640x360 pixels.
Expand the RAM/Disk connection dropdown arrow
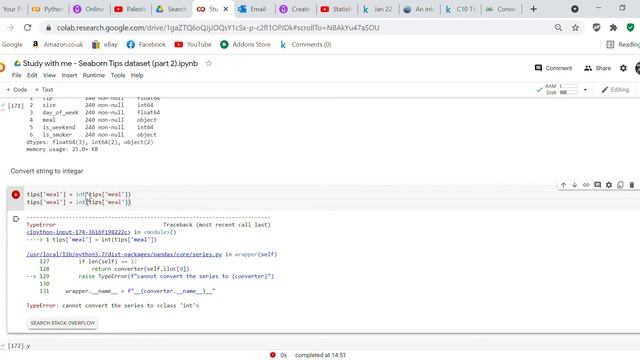click(585, 90)
